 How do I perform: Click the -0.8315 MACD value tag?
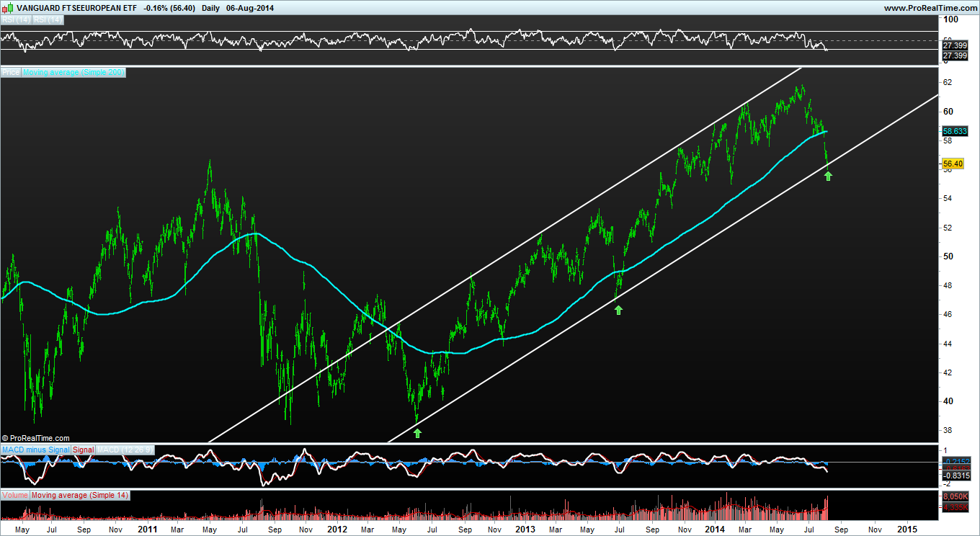[955, 476]
